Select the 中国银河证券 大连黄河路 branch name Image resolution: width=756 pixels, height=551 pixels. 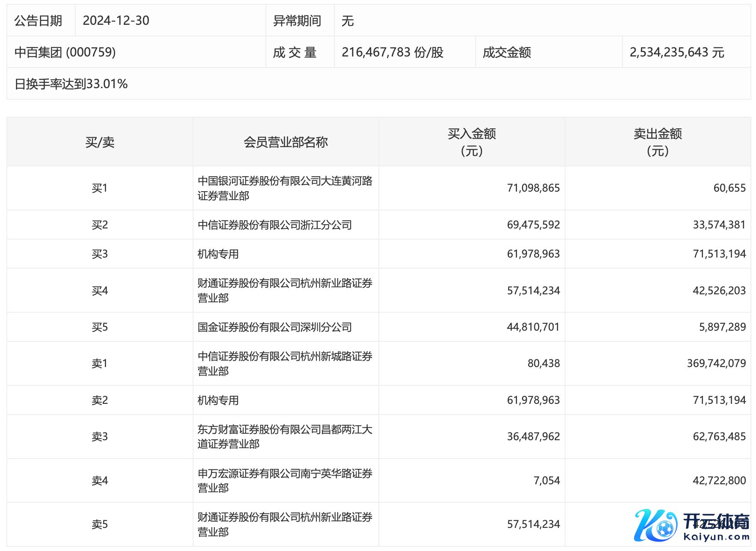click(x=285, y=188)
